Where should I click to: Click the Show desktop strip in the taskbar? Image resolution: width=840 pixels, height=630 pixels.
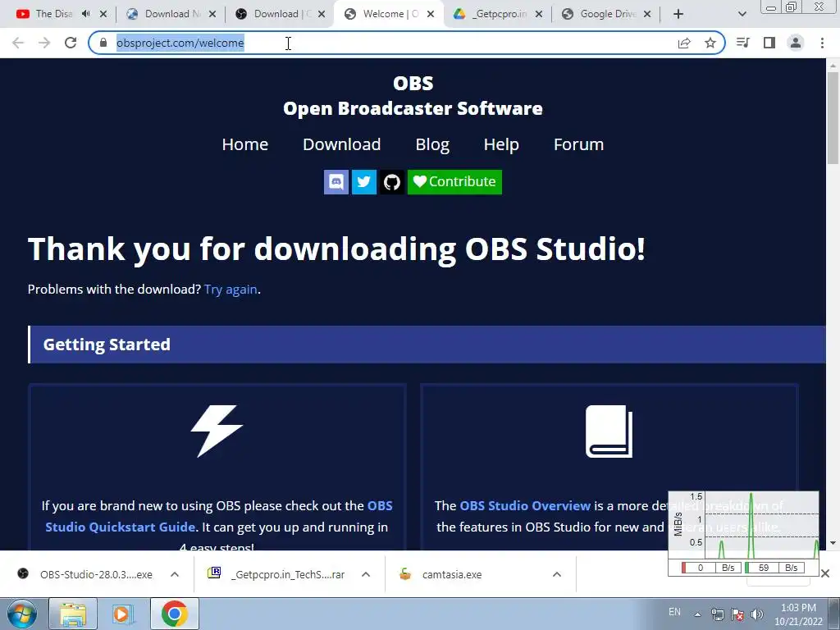point(834,614)
